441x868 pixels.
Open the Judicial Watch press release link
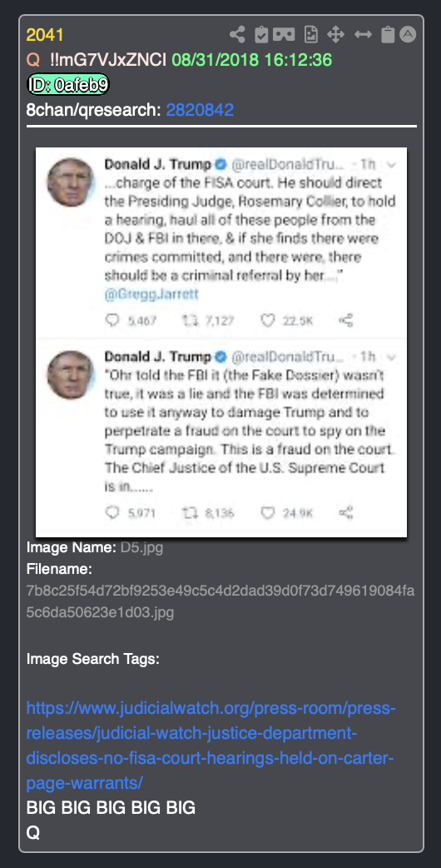pyautogui.click(x=211, y=746)
